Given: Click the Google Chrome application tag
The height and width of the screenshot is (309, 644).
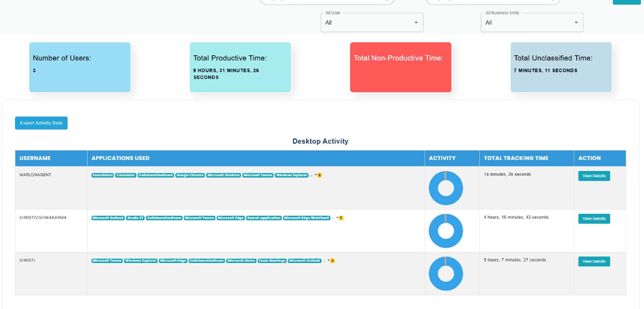Looking at the screenshot, I should [189, 175].
